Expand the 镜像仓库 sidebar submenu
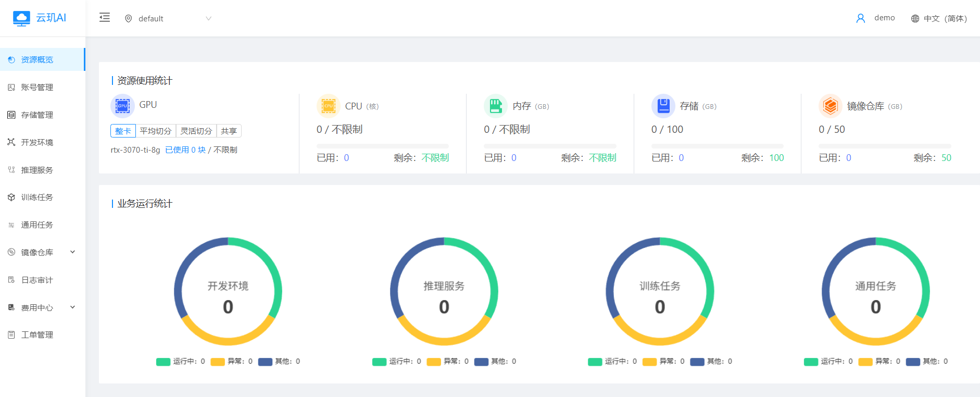 (x=72, y=252)
